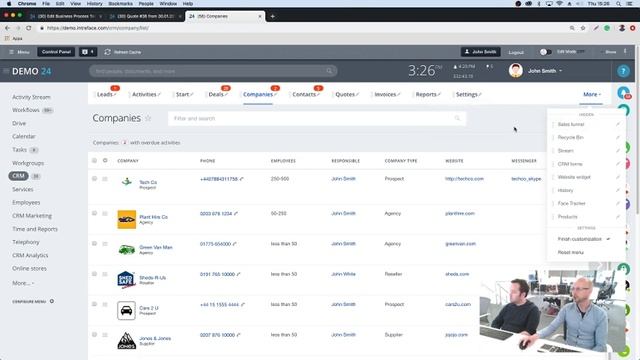
Task: Open the row menu for Green Van Man
Action: (x=105, y=244)
